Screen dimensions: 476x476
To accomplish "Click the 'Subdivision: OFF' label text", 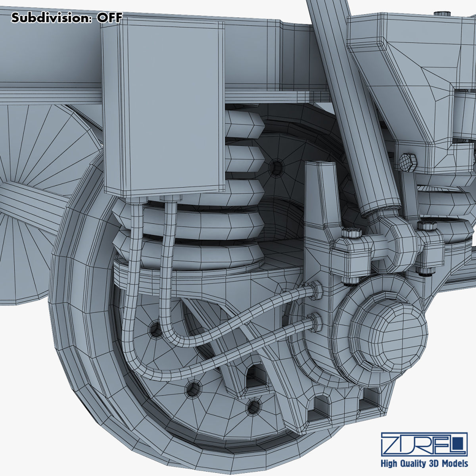I will tap(67, 18).
